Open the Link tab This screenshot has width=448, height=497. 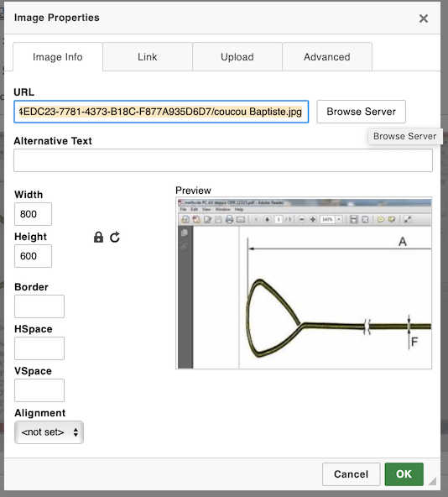tap(148, 57)
